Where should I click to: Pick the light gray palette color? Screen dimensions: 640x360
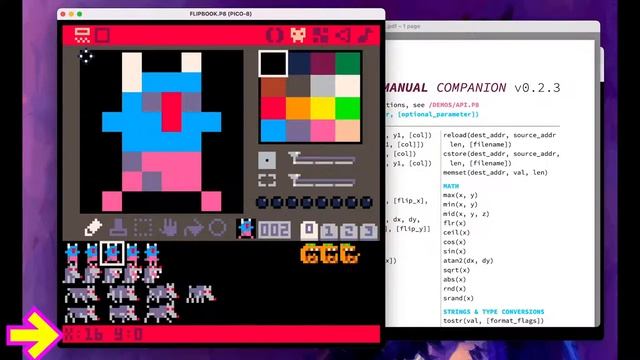coord(323,86)
